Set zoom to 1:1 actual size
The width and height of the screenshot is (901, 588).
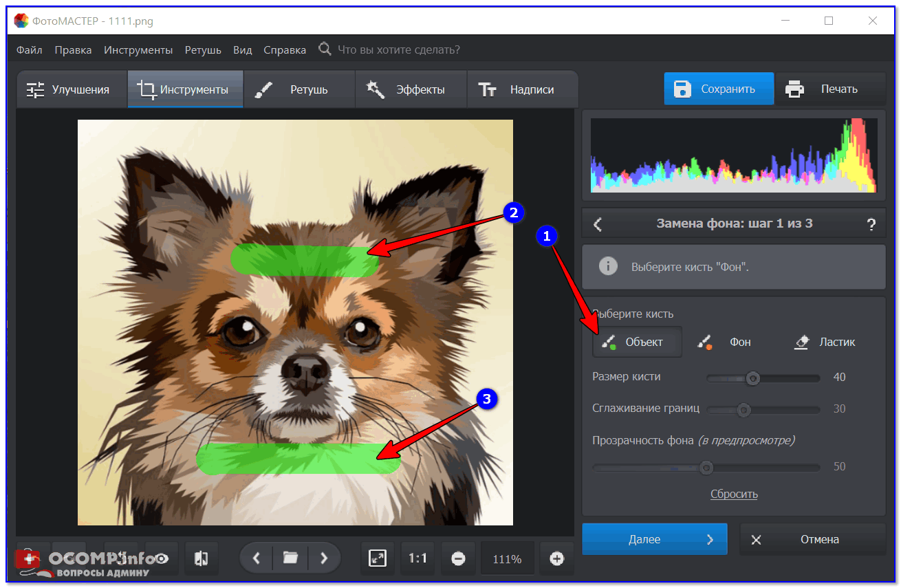(417, 558)
